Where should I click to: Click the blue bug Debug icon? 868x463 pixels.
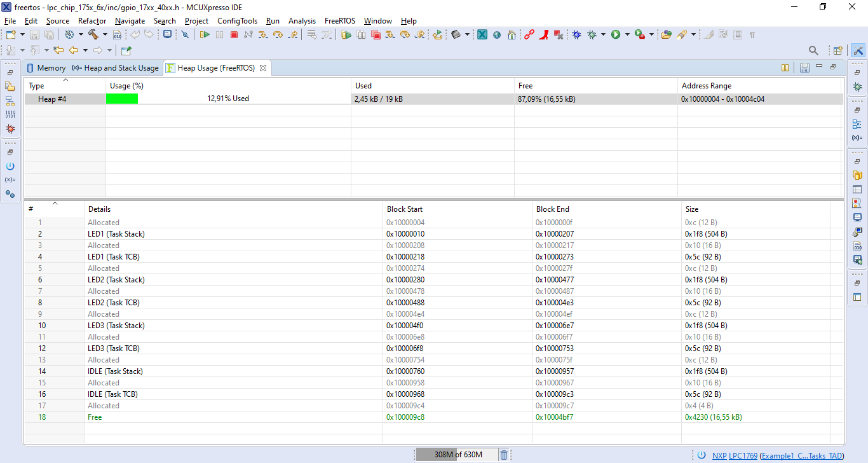coord(576,34)
